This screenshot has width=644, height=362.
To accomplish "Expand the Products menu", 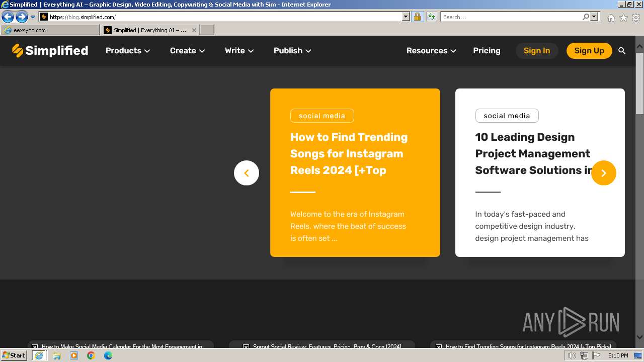I will pyautogui.click(x=128, y=51).
